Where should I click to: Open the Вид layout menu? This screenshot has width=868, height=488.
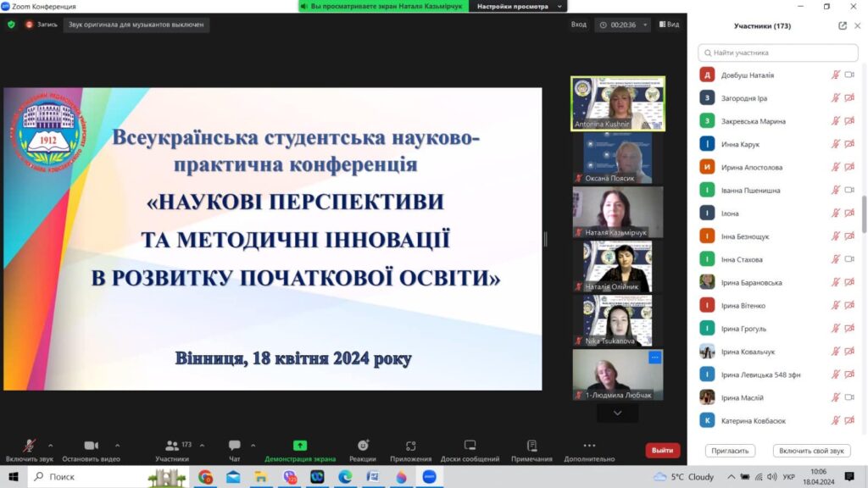[668, 25]
